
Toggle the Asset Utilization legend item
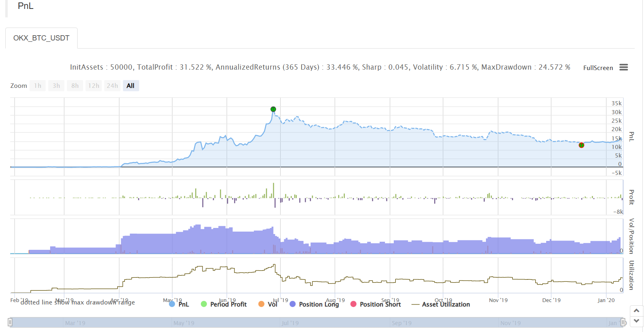point(441,304)
